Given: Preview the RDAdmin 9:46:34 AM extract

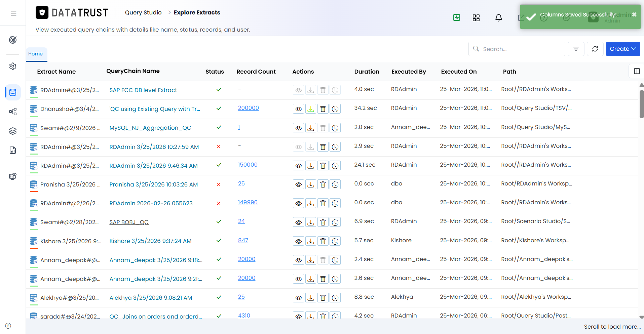Looking at the screenshot, I should click(x=298, y=166).
